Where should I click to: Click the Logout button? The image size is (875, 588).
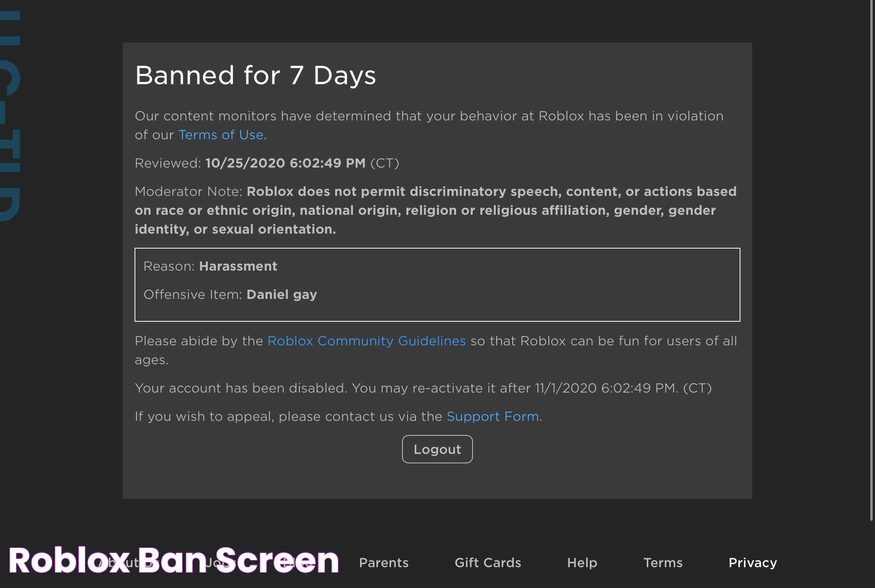(x=437, y=449)
